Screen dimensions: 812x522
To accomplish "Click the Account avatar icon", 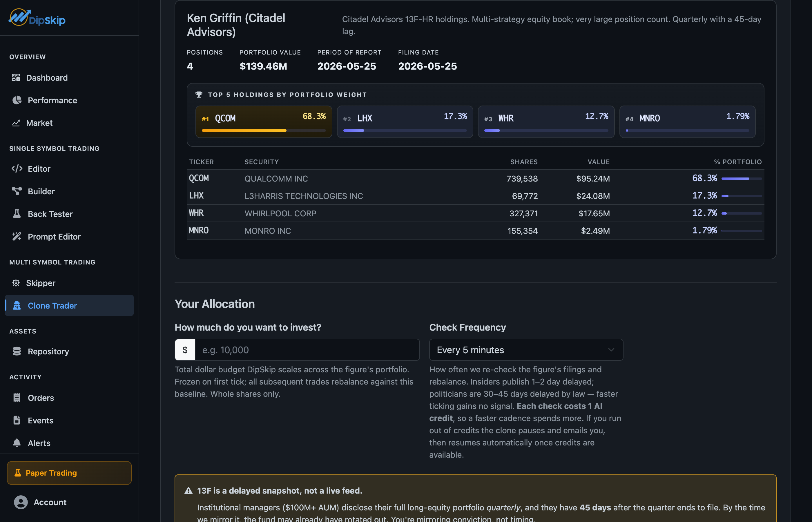I will (x=21, y=502).
